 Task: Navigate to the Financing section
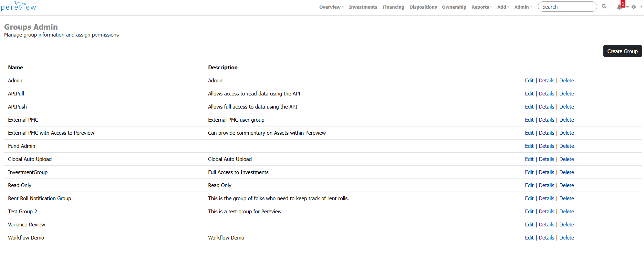click(393, 7)
